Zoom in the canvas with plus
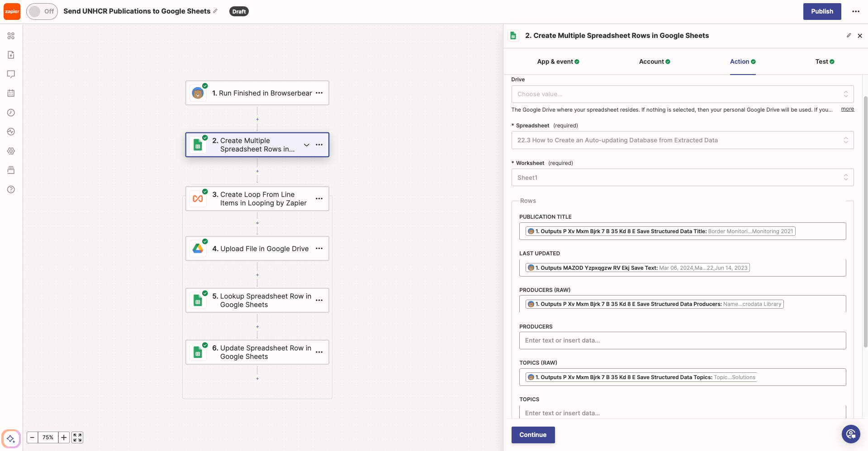 (x=64, y=437)
